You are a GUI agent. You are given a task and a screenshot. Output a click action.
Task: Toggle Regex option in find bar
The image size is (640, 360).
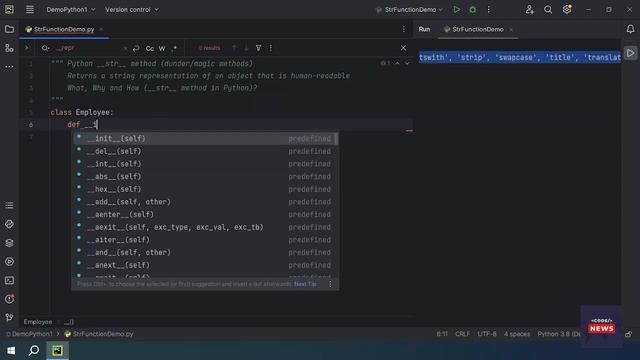click(x=174, y=48)
